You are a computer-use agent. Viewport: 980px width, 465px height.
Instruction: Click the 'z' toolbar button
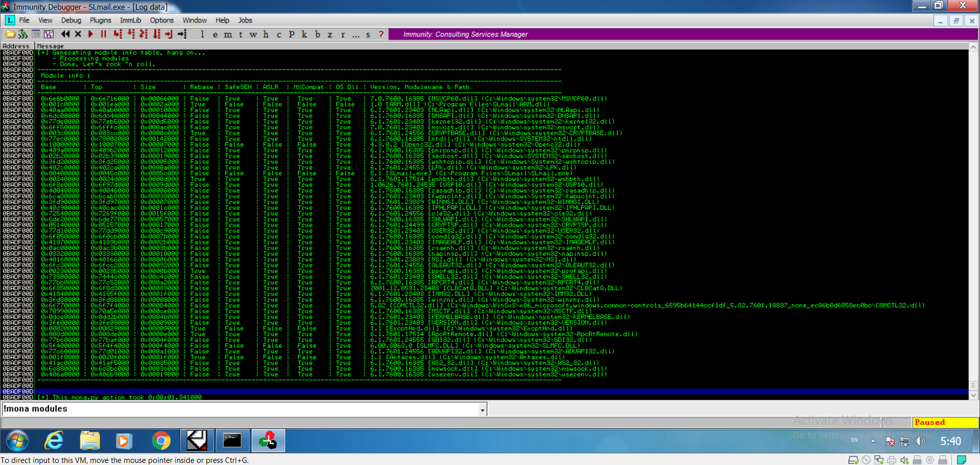pos(330,34)
